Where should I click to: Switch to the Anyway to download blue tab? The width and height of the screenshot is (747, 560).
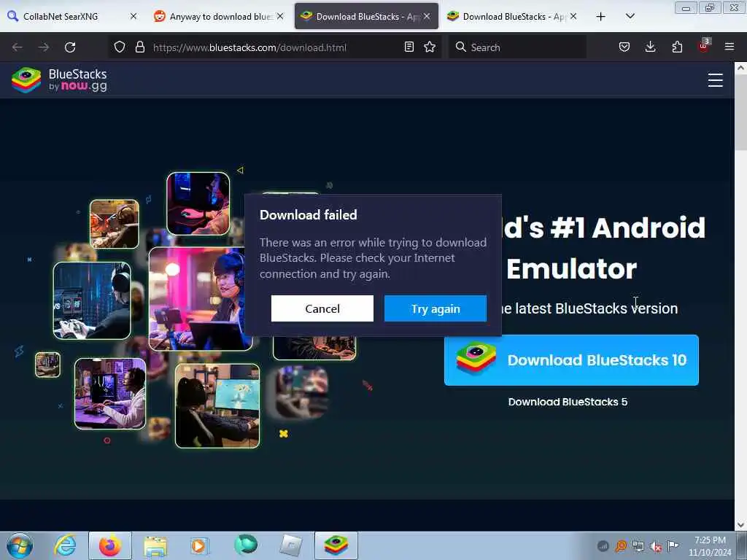tap(219, 16)
